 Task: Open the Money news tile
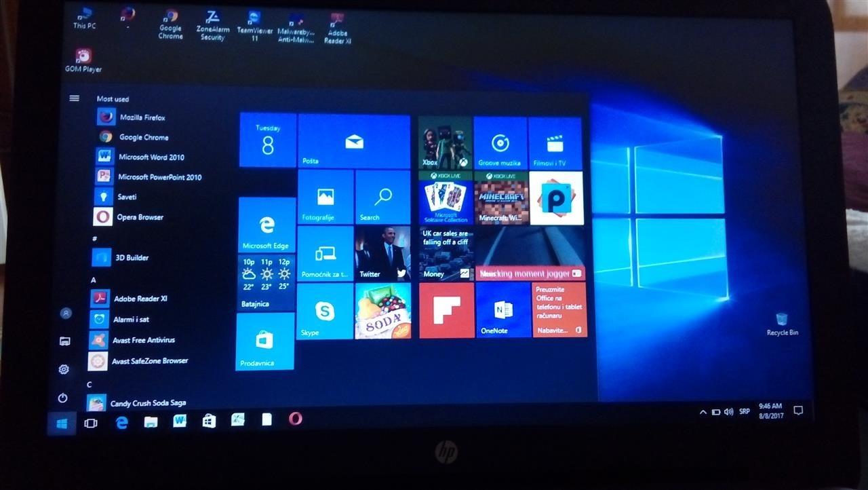tap(446, 254)
